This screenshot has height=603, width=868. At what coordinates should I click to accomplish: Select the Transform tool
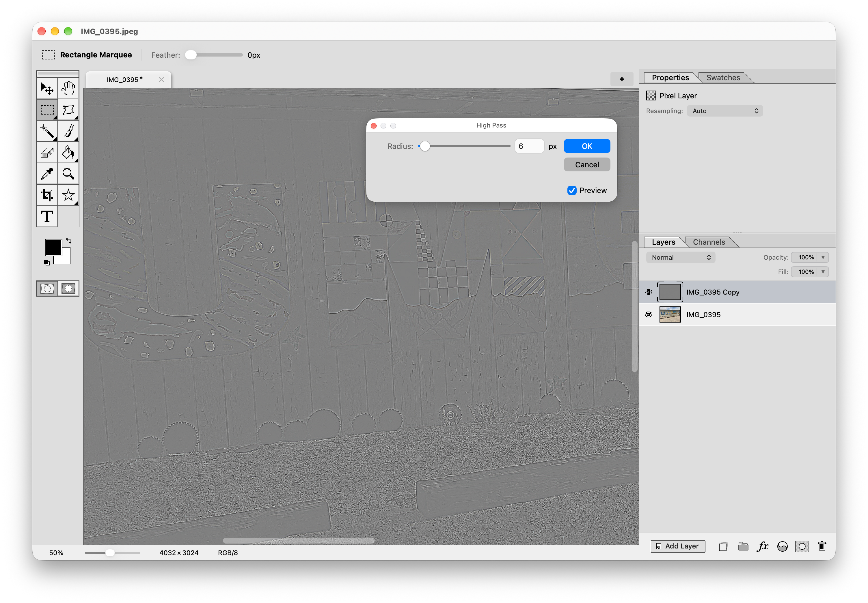click(68, 110)
